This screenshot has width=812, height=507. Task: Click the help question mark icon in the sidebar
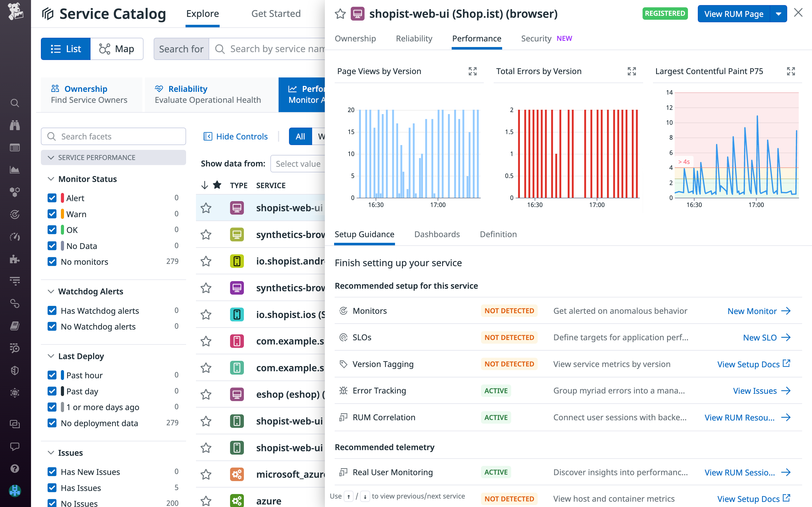pyautogui.click(x=15, y=468)
